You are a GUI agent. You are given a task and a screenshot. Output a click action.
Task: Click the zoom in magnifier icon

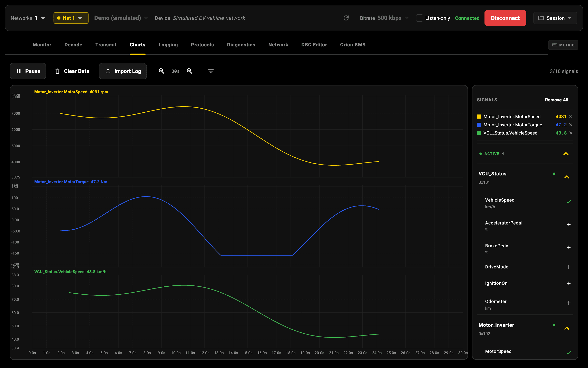tap(189, 71)
